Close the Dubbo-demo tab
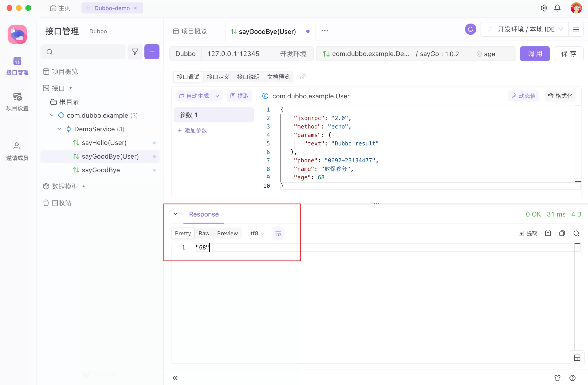The height and width of the screenshot is (385, 588). (x=135, y=8)
